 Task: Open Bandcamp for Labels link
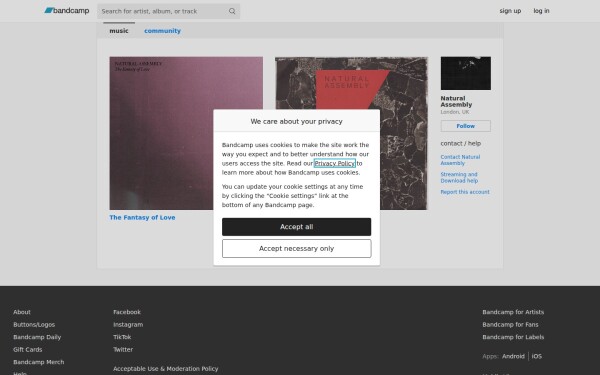click(513, 337)
